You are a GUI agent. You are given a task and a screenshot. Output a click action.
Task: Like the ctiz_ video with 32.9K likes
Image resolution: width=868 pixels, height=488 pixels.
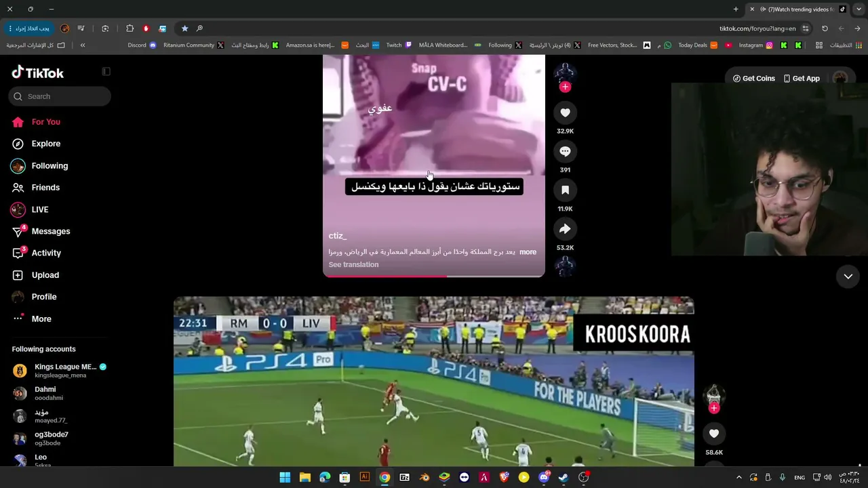[x=565, y=113]
